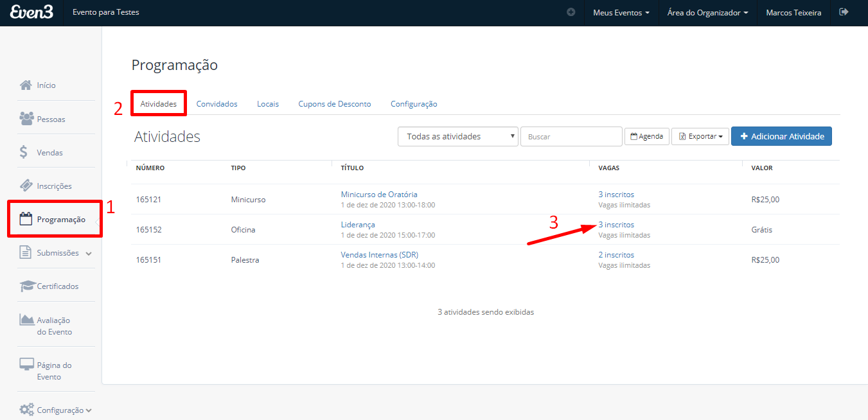Click activity number 165152

pos(148,229)
